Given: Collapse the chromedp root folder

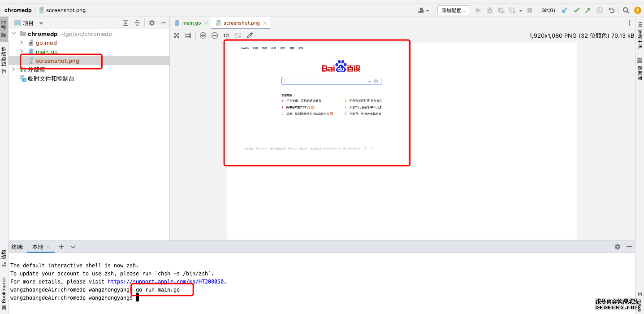Looking at the screenshot, I should point(13,34).
